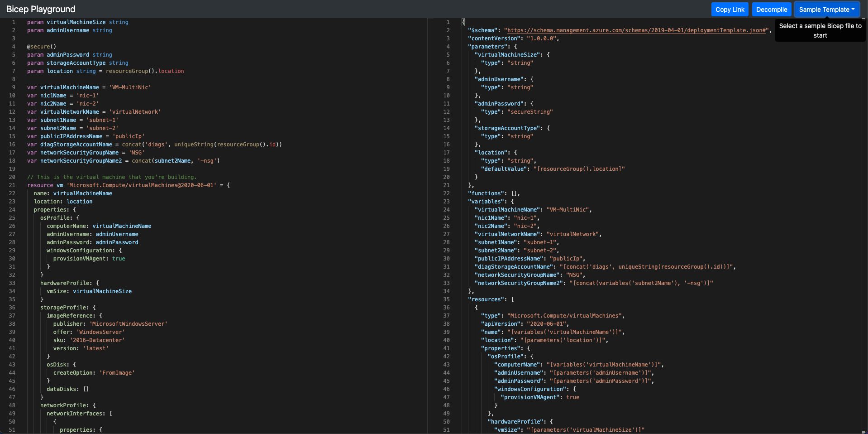This screenshot has width=868, height=434.
Task: Click the sku '2016-Datacenter' value
Action: click(x=97, y=340)
